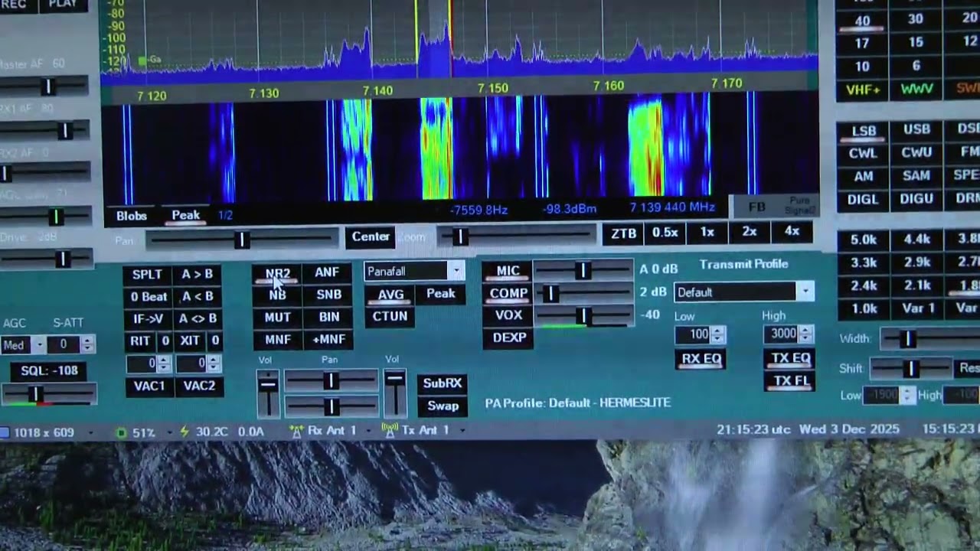Click the green CPU usage icon
Screen dimensions: 980x551
[x=121, y=432]
